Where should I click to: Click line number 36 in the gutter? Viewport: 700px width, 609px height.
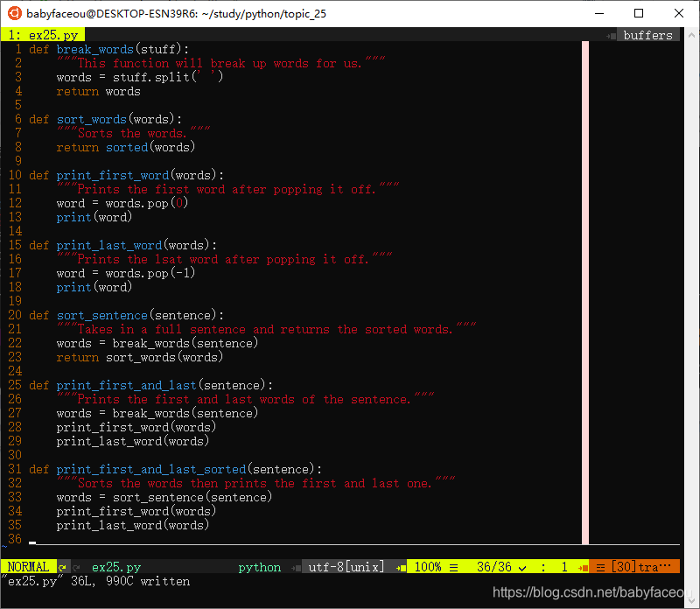[15, 539]
